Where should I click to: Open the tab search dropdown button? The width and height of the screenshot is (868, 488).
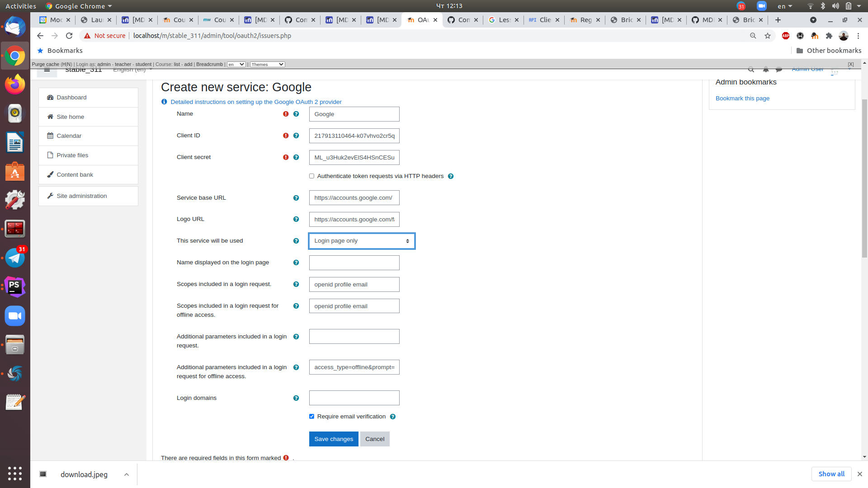coord(813,20)
